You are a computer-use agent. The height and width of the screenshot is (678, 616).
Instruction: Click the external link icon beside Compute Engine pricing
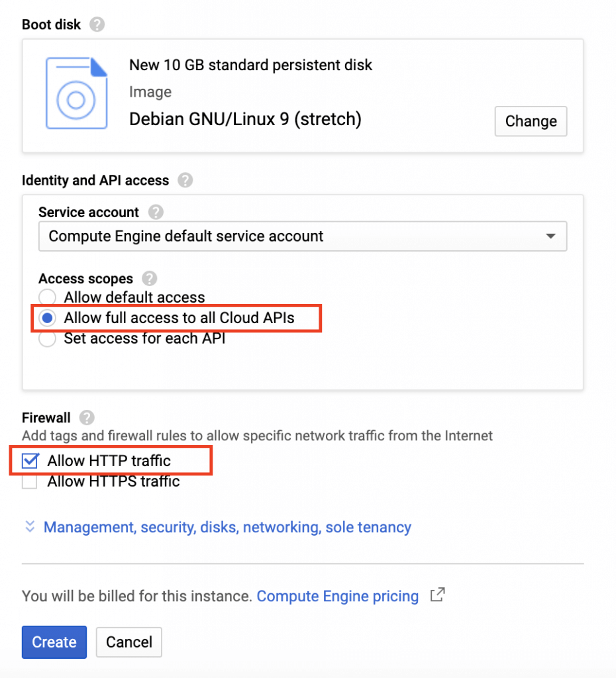coord(437,595)
